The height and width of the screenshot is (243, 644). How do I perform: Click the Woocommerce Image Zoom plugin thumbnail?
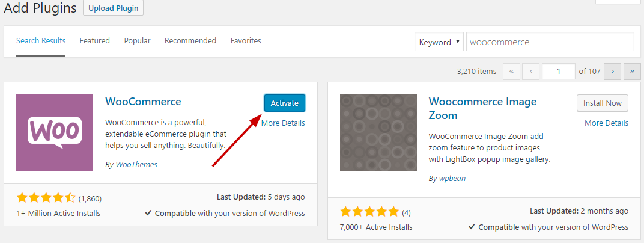click(x=378, y=133)
